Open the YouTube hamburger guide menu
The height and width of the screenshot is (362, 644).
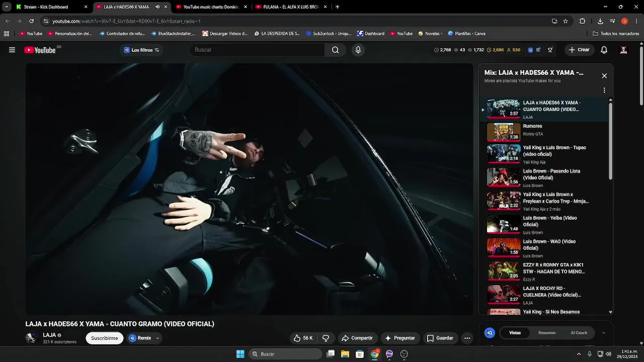[12, 50]
